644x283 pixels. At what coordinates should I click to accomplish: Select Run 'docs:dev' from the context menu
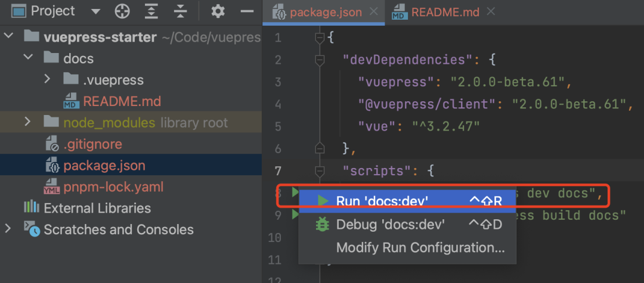click(x=382, y=201)
